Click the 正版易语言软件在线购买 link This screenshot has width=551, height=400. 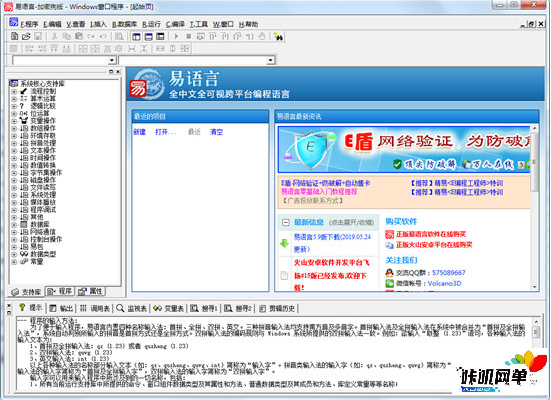(431, 234)
